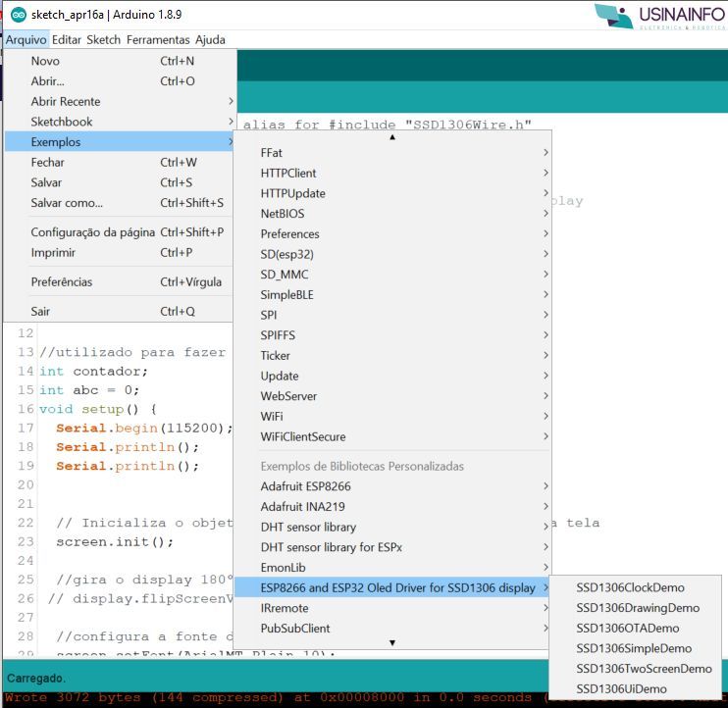Open SPIFFS examples submenu
Screen dimensions: 728x708
tap(392, 335)
